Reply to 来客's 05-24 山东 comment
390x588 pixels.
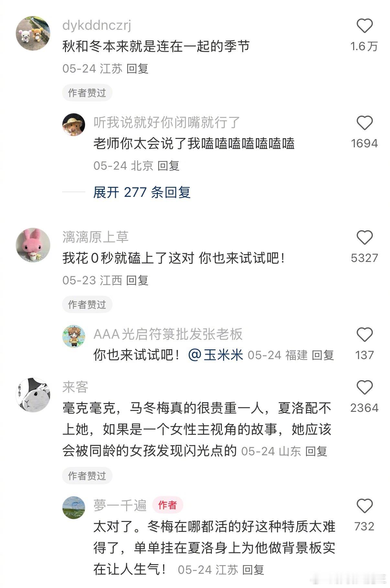pos(316,451)
